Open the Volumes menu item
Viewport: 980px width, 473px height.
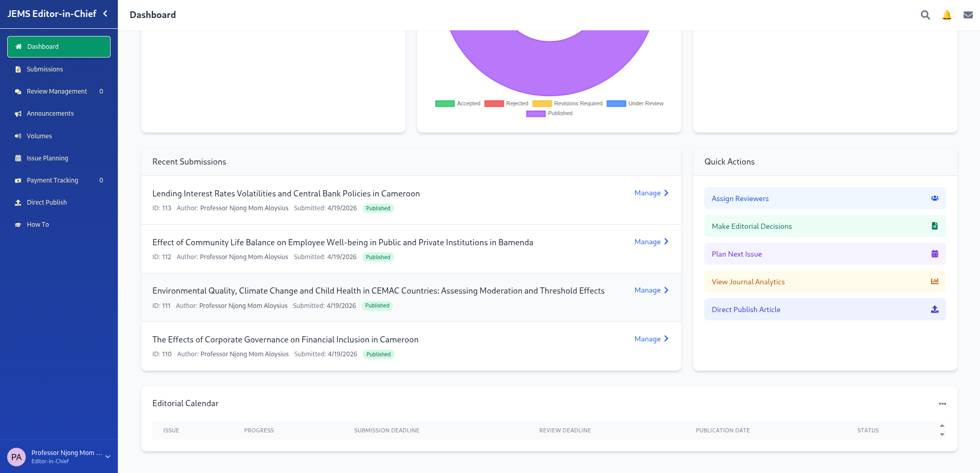pos(59,136)
